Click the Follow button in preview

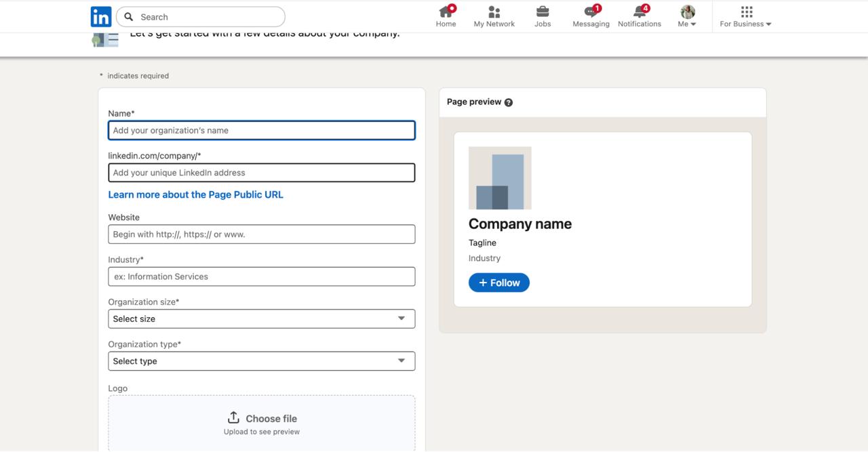coord(498,283)
